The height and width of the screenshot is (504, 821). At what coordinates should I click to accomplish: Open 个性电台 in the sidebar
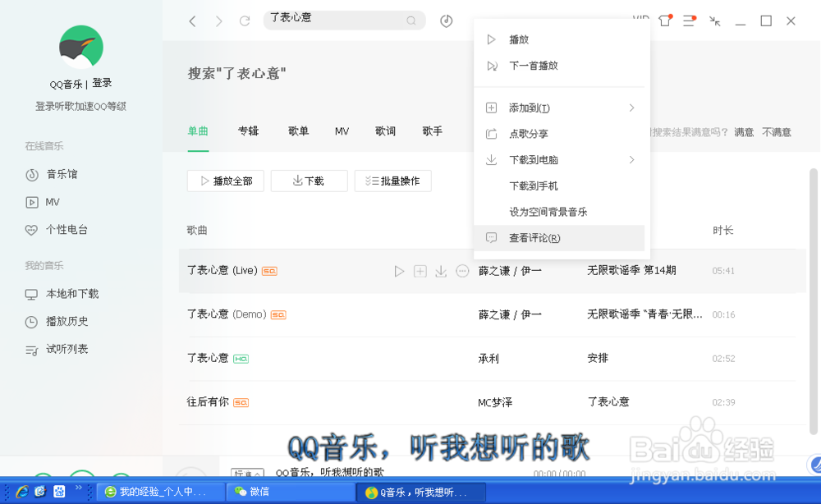tap(57, 230)
